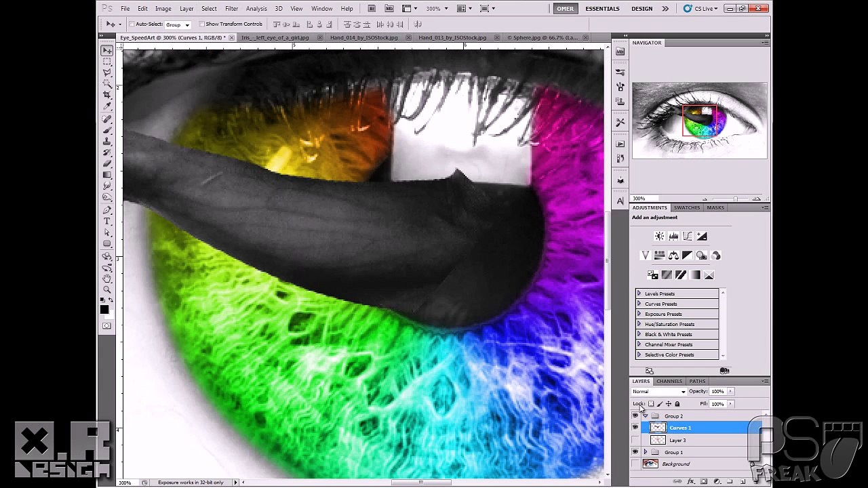Add an Exposure adjustment
This screenshot has width=868, height=488.
coord(702,236)
